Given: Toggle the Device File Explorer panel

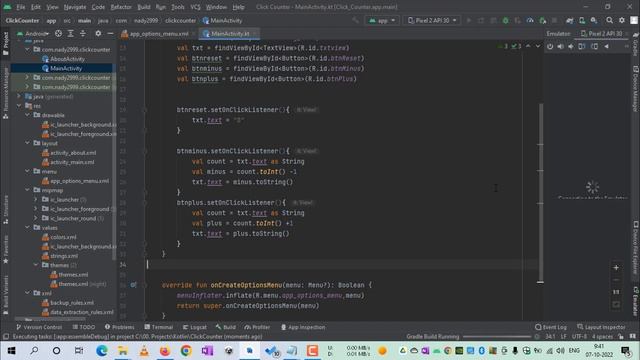Looking at the screenshot, I should (636, 247).
